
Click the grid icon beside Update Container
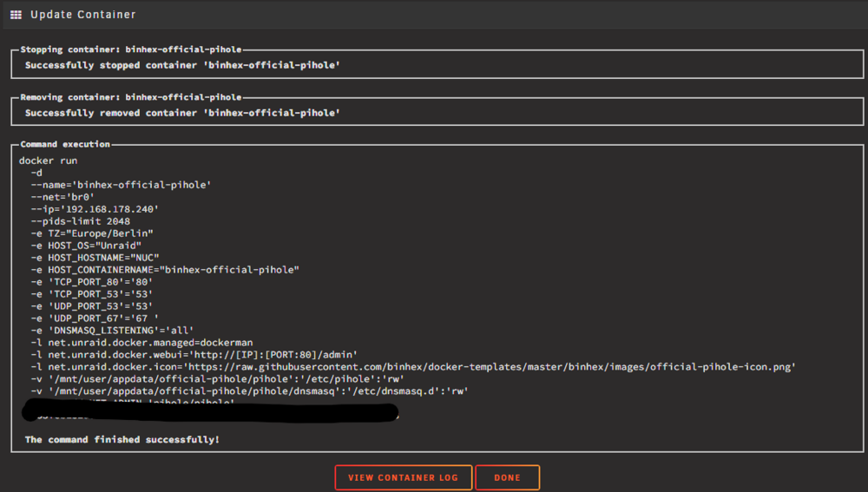click(x=16, y=15)
